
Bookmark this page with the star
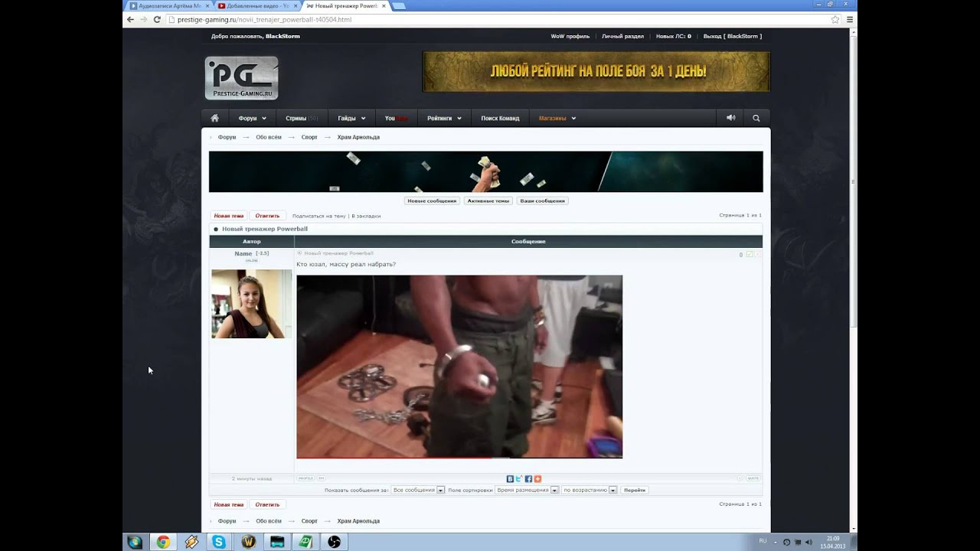point(835,19)
